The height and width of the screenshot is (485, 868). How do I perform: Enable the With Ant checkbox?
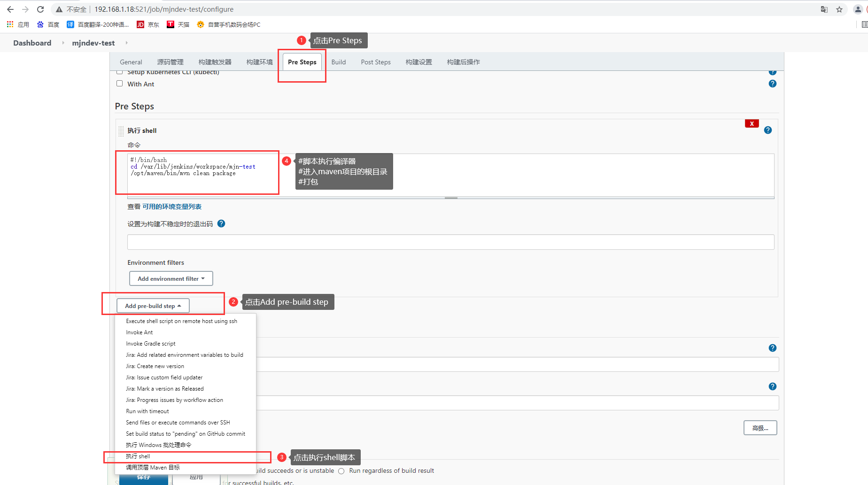119,84
